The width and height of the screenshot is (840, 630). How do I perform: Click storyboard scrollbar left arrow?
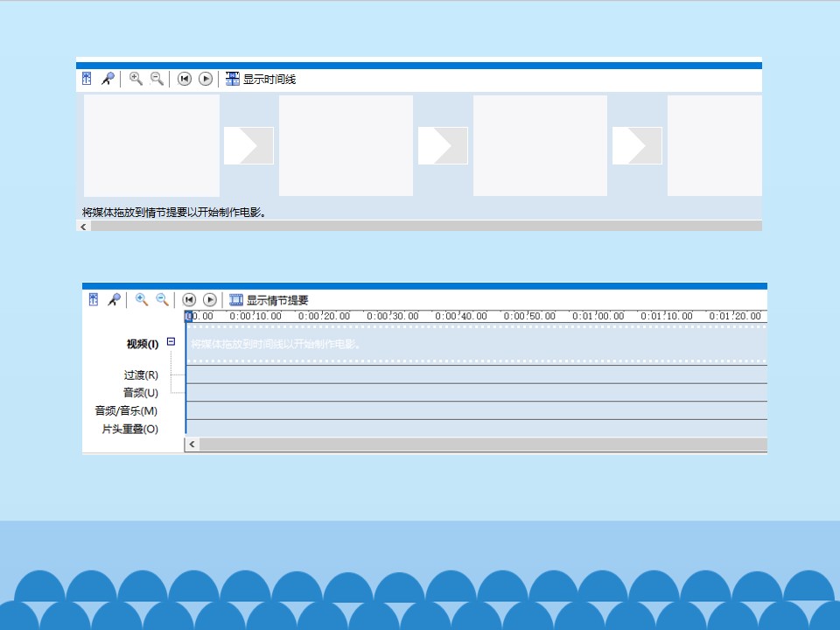tap(84, 227)
